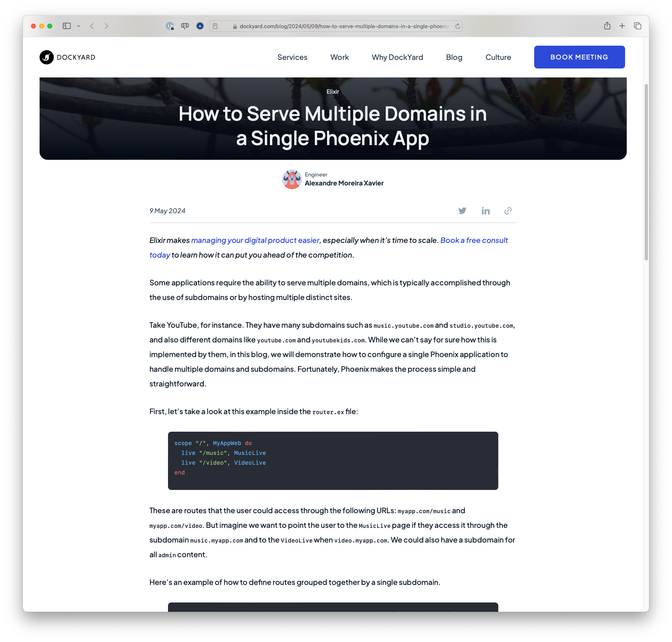Toggle Reader view in the address bar
This screenshot has height=642, width=672.
pos(215,26)
